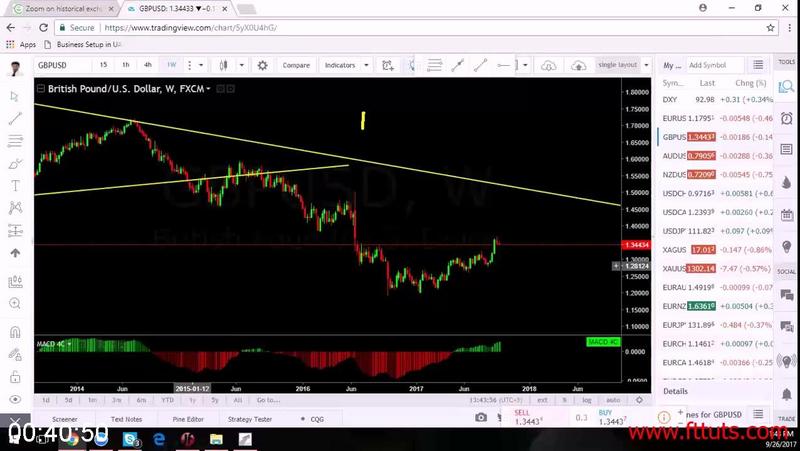Open alerts clock panel icon
This screenshot has width=800, height=451.
tap(786, 118)
